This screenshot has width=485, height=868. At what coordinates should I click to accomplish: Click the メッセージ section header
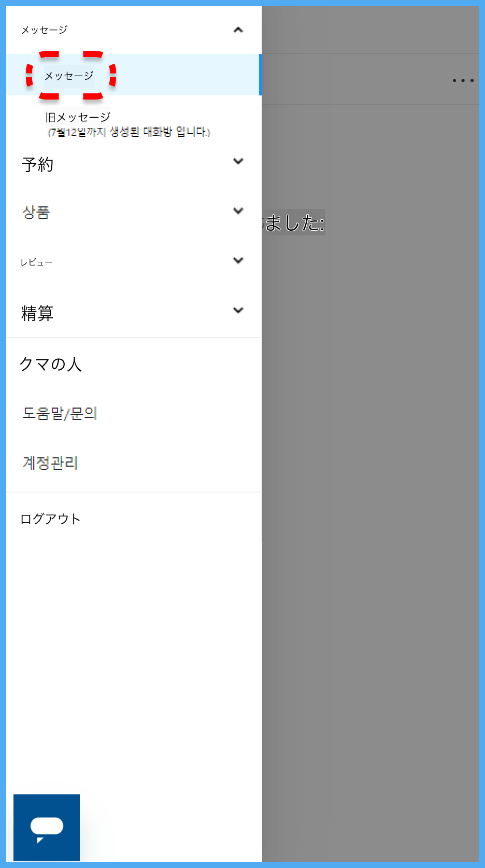tap(134, 30)
